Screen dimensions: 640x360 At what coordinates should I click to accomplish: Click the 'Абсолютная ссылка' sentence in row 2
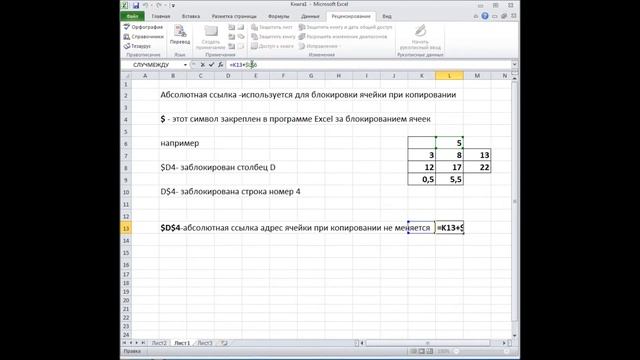[308, 95]
